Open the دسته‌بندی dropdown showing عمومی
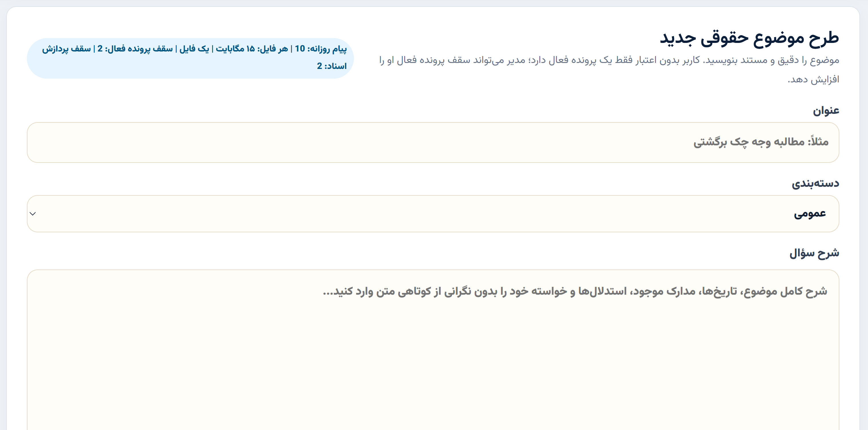The image size is (868, 430). click(433, 214)
